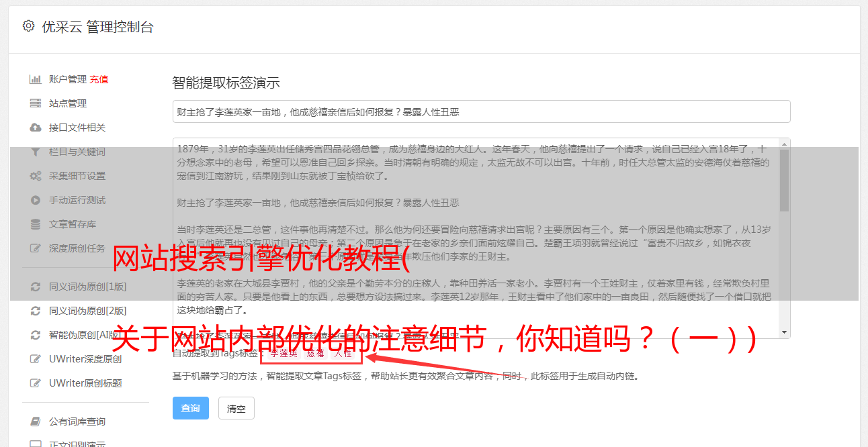Select 公有词库查询 in the sidebar
The width and height of the screenshot is (868, 447).
point(77,421)
